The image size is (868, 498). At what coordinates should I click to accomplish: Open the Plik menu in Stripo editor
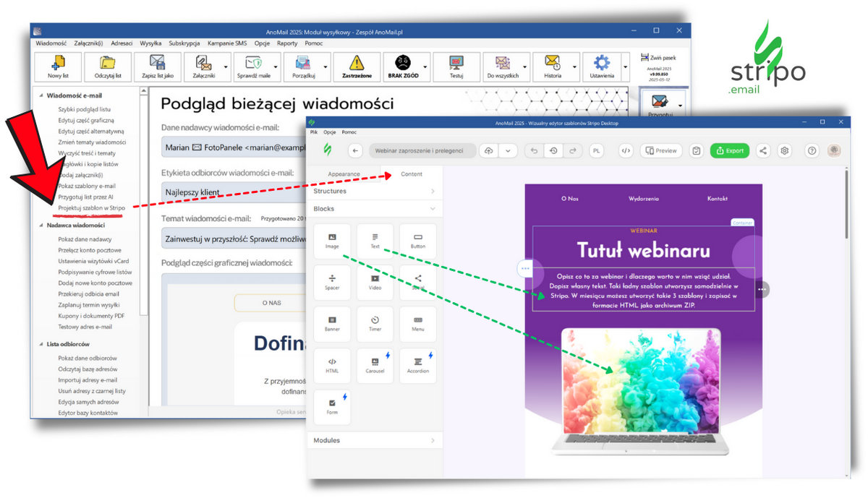(x=314, y=132)
